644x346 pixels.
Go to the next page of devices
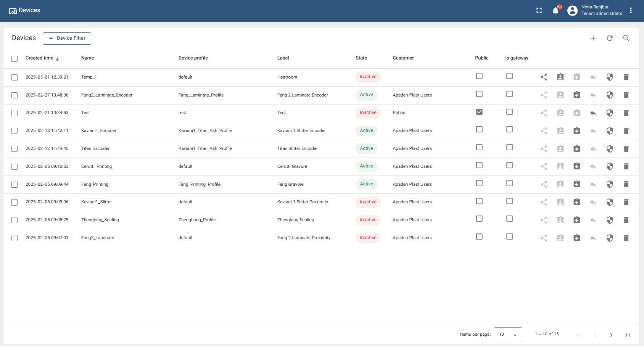tap(611, 335)
